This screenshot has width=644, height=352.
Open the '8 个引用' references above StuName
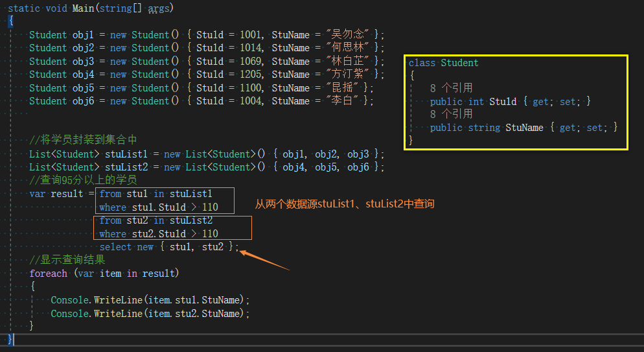click(451, 114)
